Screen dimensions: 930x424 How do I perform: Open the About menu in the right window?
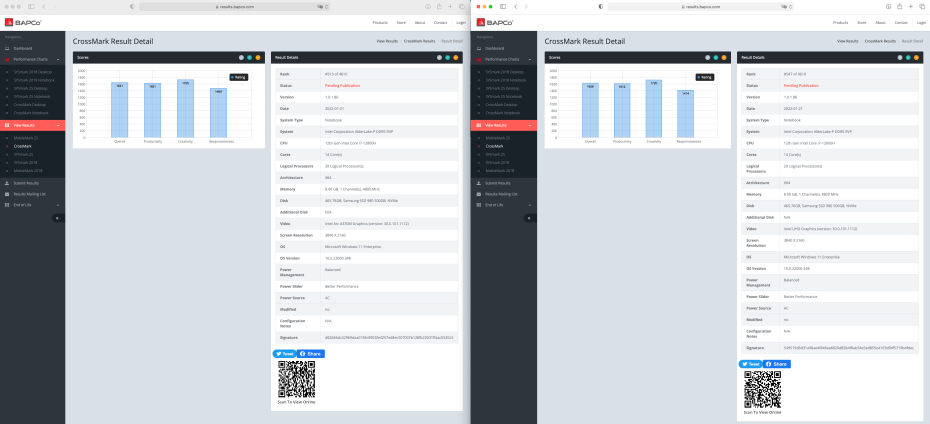880,23
